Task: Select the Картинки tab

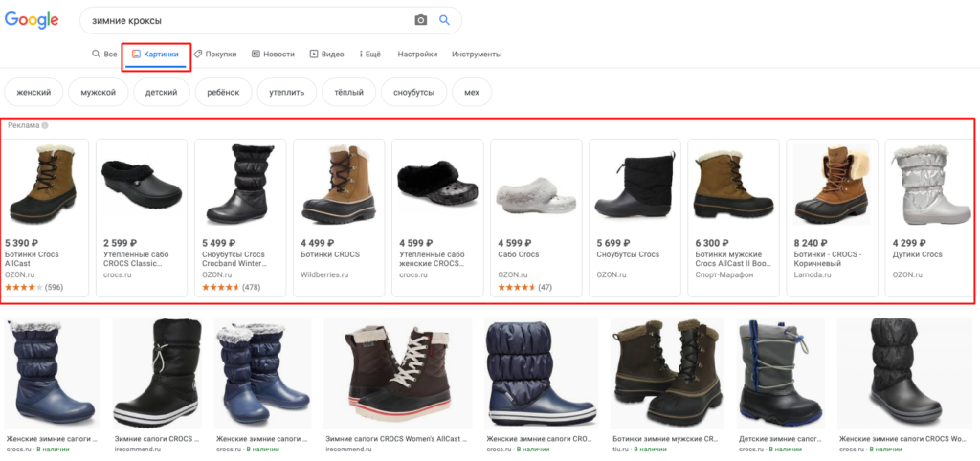Action: (156, 55)
